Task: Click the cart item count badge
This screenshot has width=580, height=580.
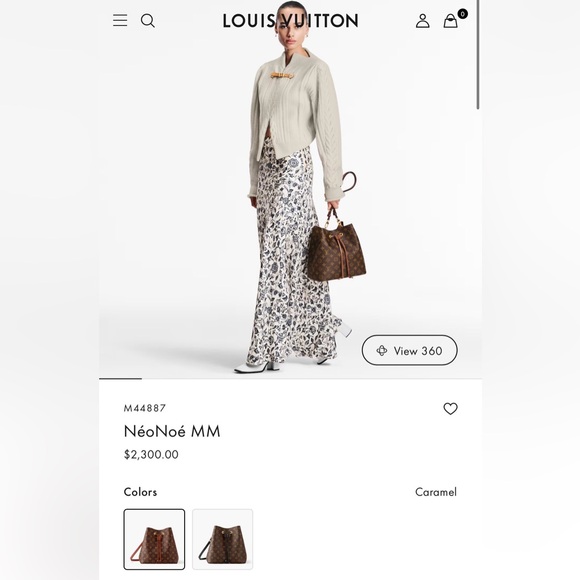Action: 462,14
